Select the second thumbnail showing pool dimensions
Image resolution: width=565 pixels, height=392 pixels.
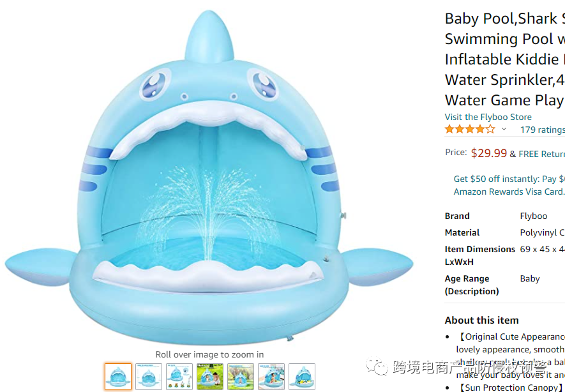tap(149, 377)
